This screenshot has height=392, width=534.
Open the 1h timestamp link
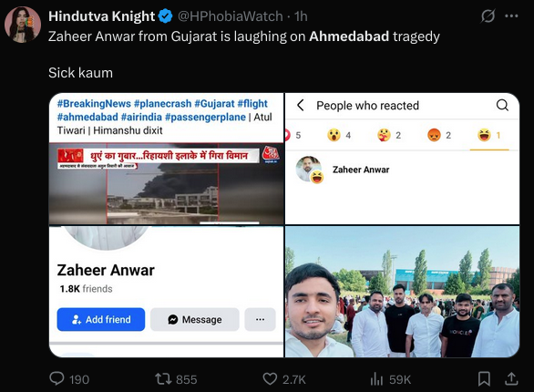tap(301, 16)
